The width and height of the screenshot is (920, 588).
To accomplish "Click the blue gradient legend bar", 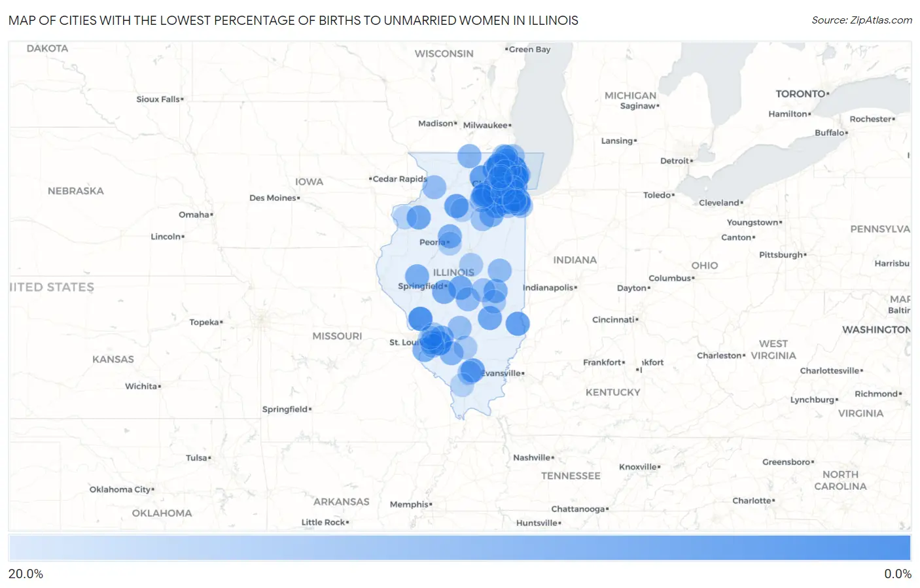I will [x=460, y=547].
